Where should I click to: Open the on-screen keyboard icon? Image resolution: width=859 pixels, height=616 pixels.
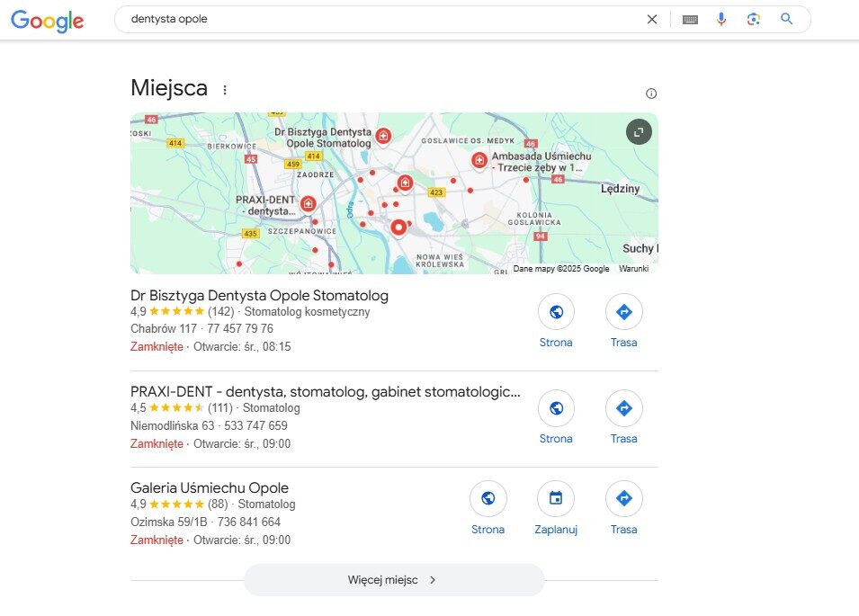[x=690, y=20]
